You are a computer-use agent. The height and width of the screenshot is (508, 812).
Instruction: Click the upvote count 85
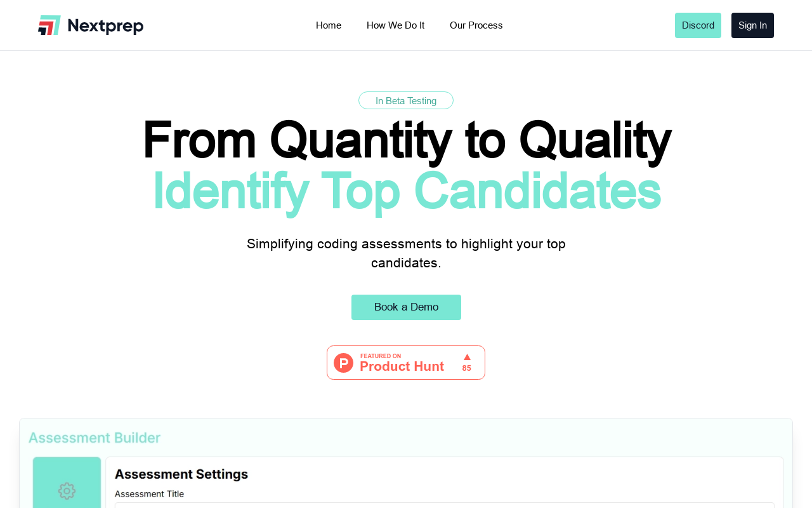467,368
